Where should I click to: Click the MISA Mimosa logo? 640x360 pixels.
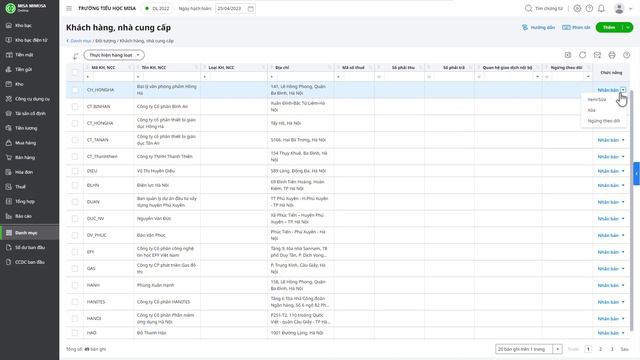(x=26, y=8)
